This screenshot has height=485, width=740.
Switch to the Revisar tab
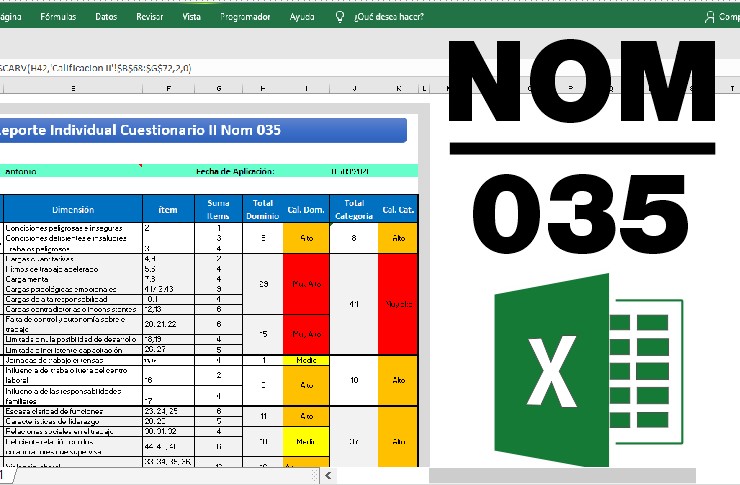coord(150,17)
